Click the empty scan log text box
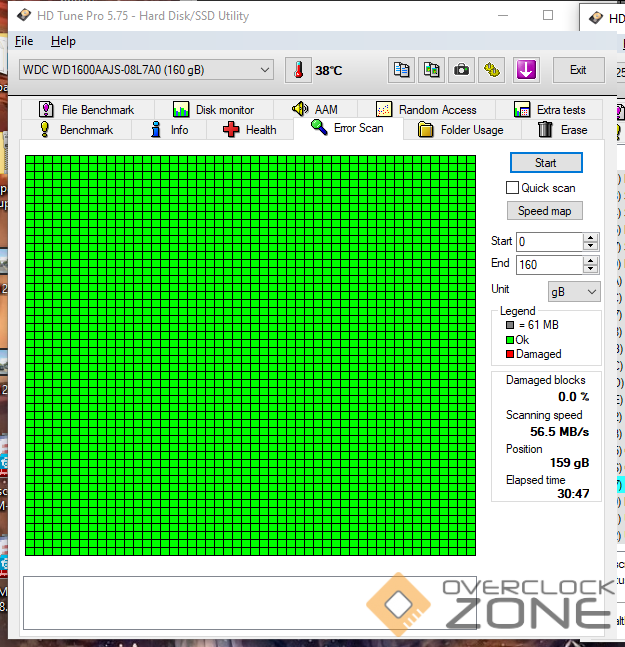This screenshot has height=647, width=625. point(250,603)
